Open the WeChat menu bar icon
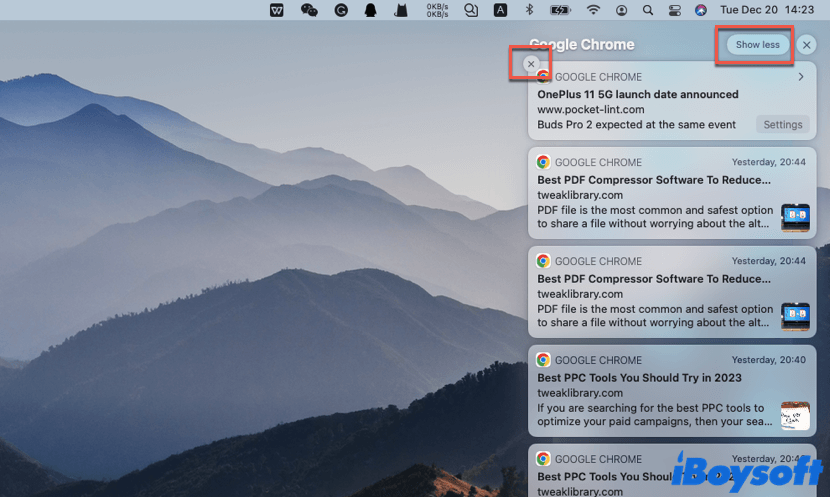The image size is (830, 497). tap(309, 10)
